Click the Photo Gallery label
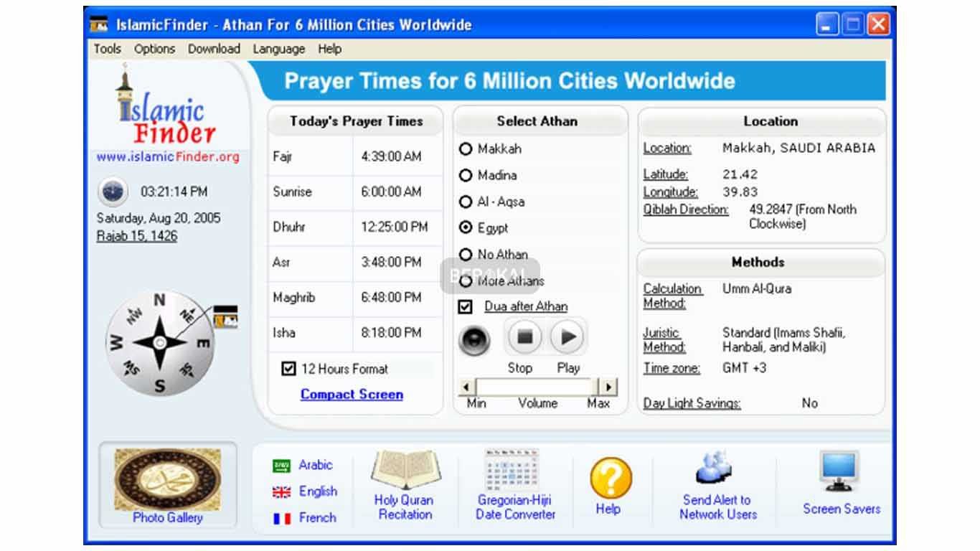980x551 pixels. click(167, 517)
